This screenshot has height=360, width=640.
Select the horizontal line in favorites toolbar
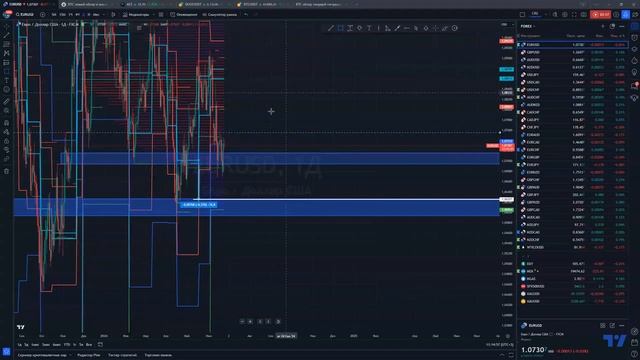point(407,28)
